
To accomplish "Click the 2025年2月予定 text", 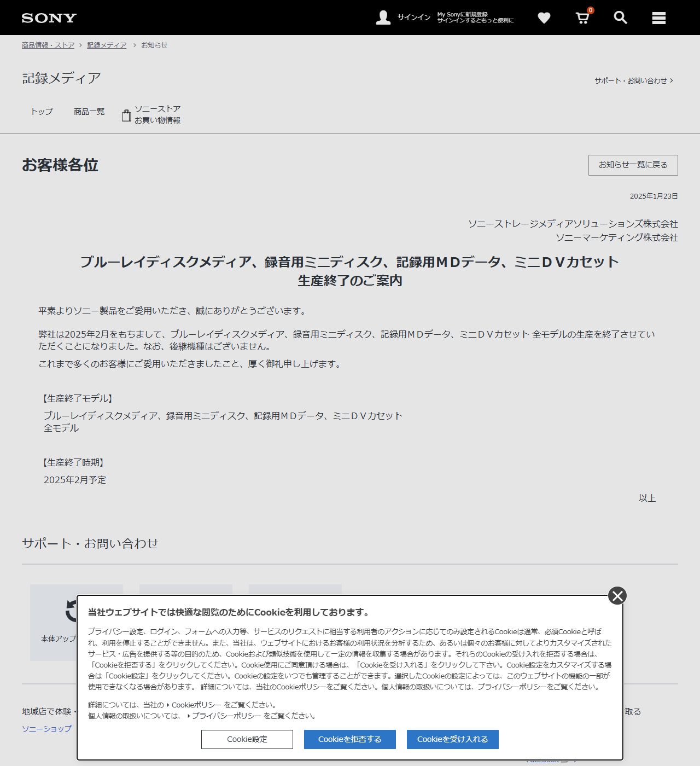I will click(x=75, y=480).
